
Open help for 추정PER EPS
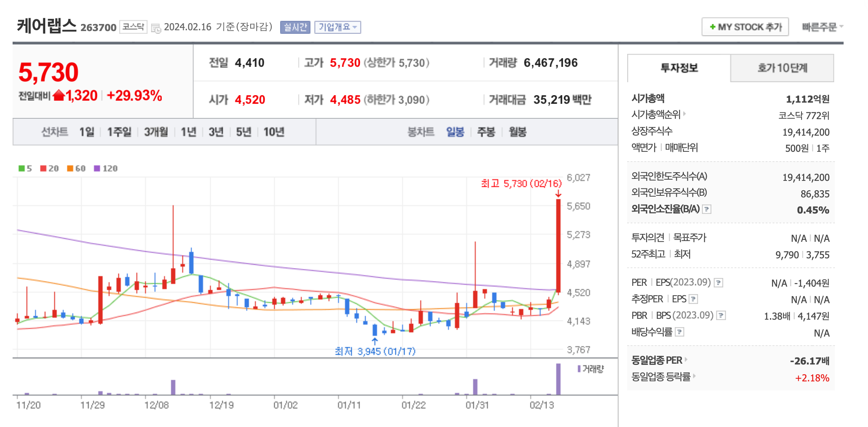[x=694, y=299]
